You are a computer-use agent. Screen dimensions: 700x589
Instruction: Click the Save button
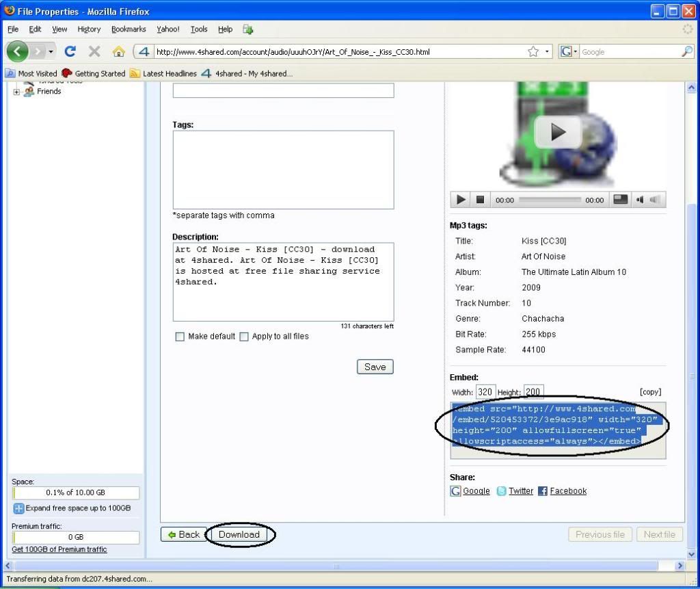[375, 367]
